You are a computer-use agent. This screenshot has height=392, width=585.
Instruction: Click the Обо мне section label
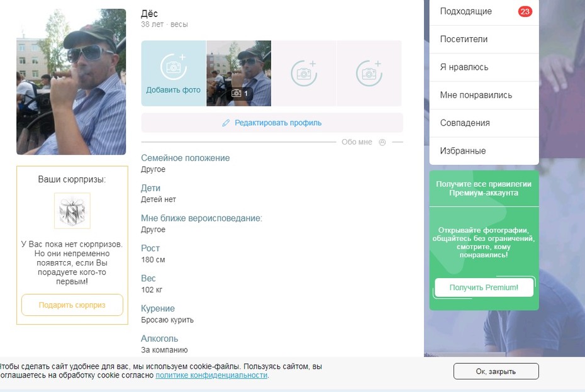357,142
